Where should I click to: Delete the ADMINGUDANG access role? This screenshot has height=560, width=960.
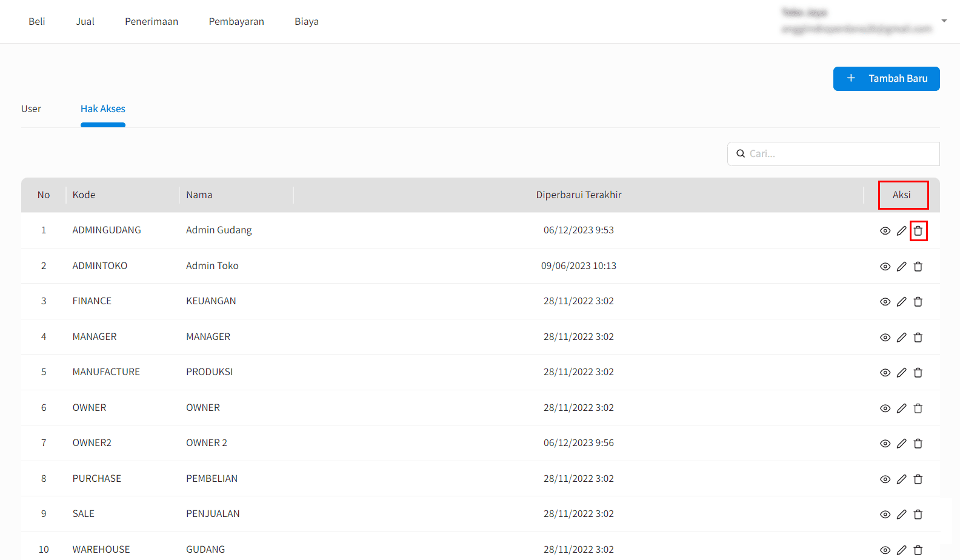pyautogui.click(x=918, y=231)
